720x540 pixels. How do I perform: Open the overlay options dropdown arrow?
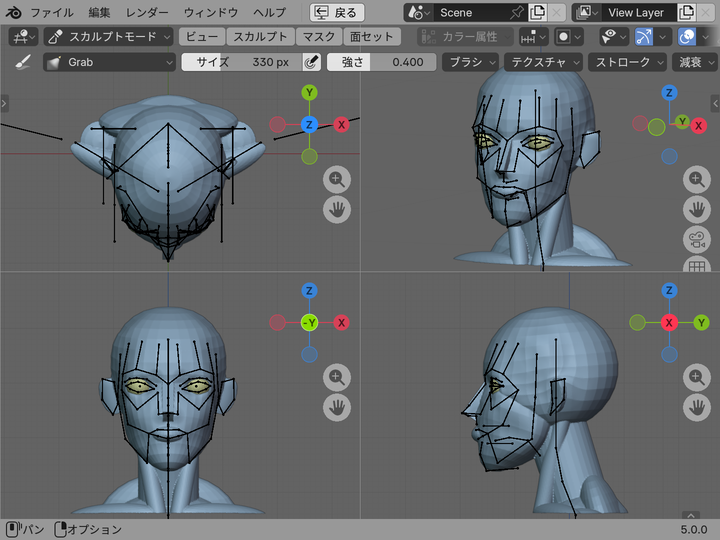(x=705, y=37)
